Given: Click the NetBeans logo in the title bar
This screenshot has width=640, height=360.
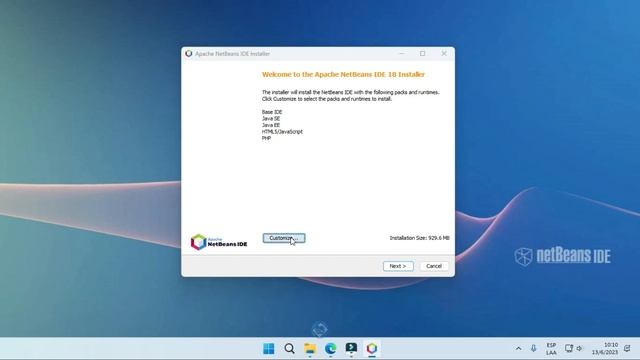Looking at the screenshot, I should [189, 53].
